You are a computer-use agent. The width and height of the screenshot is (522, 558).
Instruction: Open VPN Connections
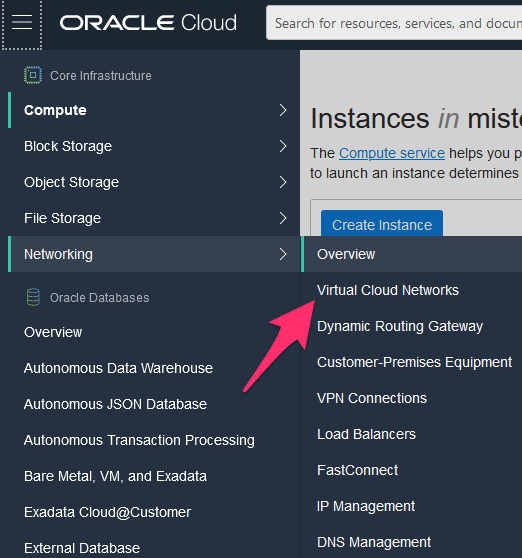pos(411,398)
